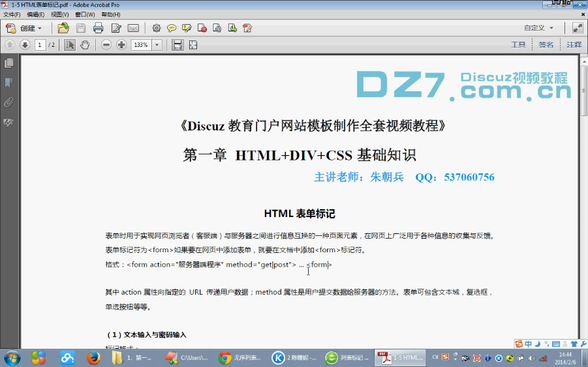Click the Print icon

click(x=99, y=28)
